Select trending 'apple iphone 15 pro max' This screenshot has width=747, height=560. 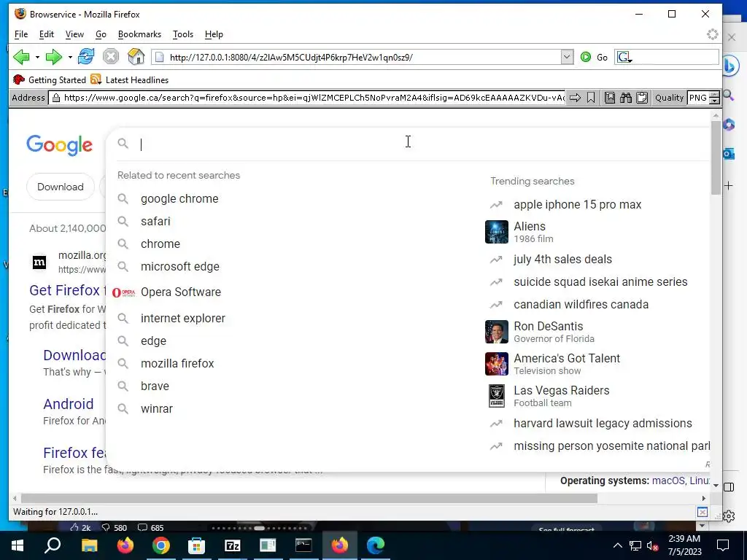[x=578, y=205]
